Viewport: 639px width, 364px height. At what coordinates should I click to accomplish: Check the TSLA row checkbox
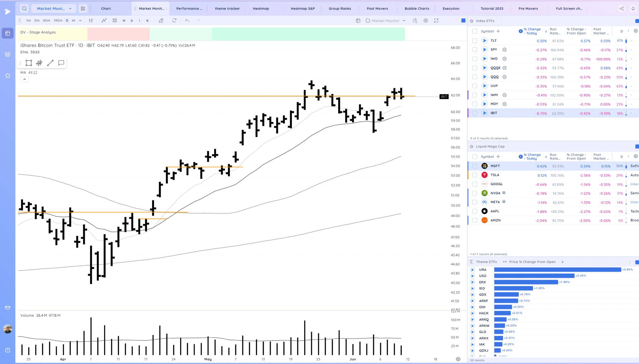[475, 175]
